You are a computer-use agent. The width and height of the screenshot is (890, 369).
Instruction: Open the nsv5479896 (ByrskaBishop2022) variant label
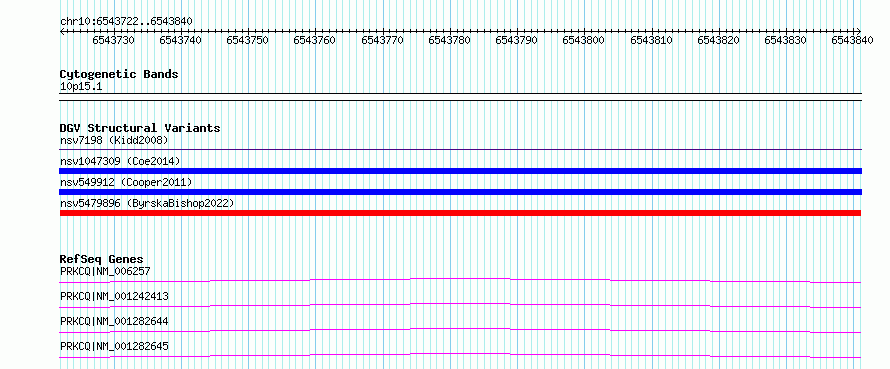pos(147,203)
